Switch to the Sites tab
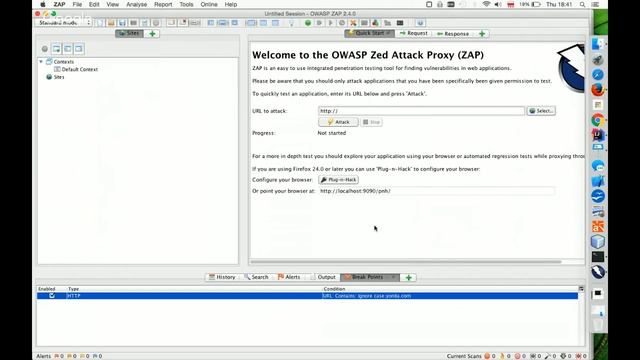 [129, 33]
